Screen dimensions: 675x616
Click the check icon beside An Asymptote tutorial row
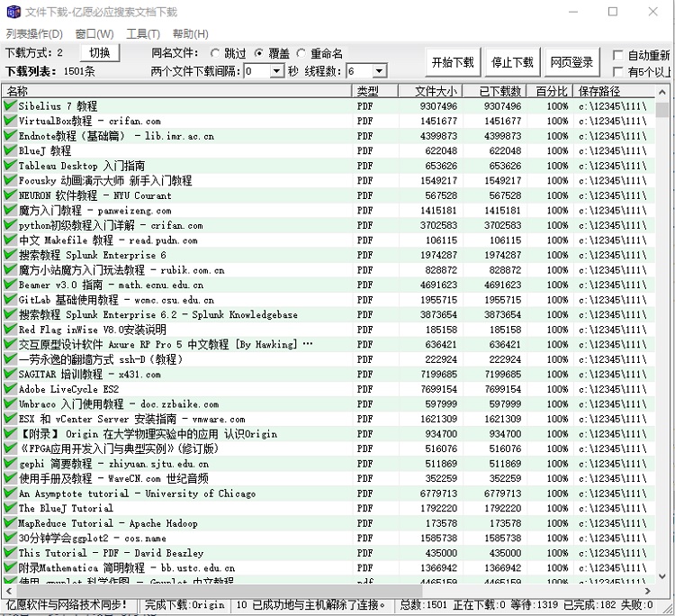10,493
